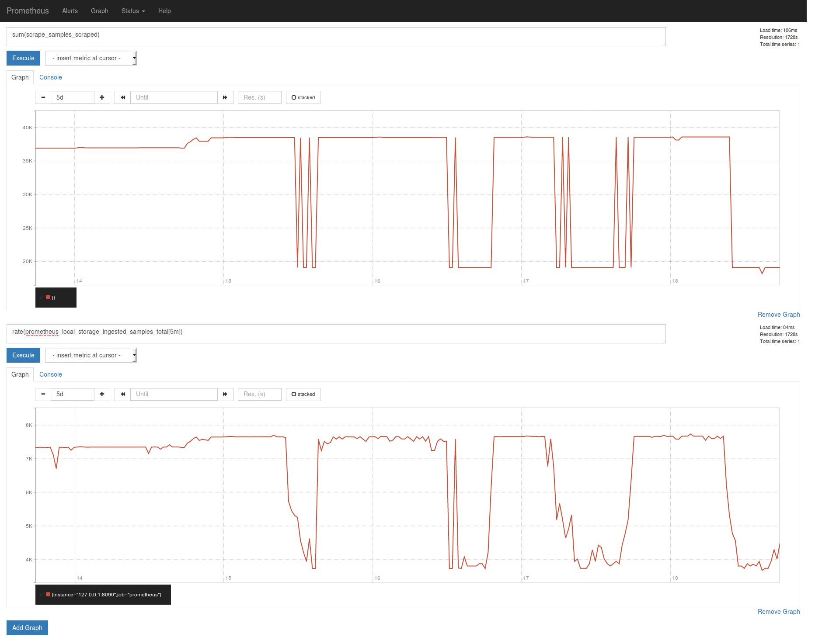Image resolution: width=815 pixels, height=644 pixels.
Task: Decrease the 5d range on the top graph
Action: point(43,97)
